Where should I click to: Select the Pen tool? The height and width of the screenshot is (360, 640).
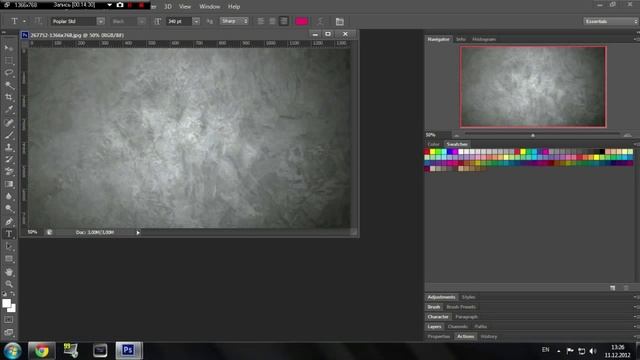click(9, 222)
